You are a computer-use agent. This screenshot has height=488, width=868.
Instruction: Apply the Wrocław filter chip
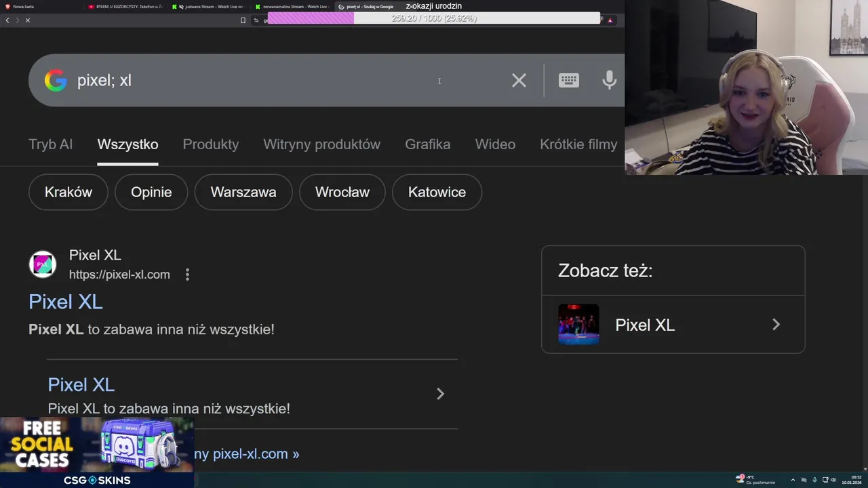[342, 192]
